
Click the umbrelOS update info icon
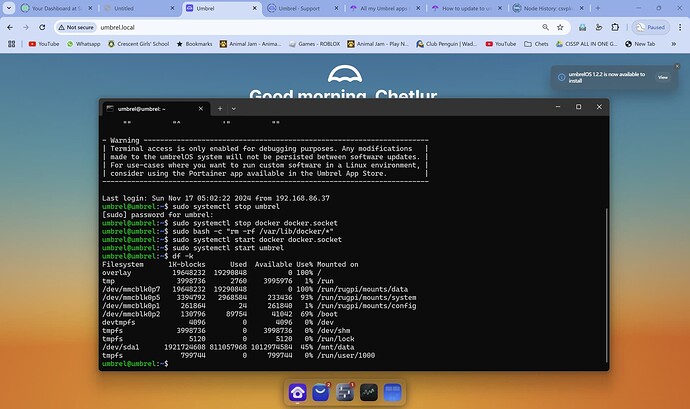(562, 77)
